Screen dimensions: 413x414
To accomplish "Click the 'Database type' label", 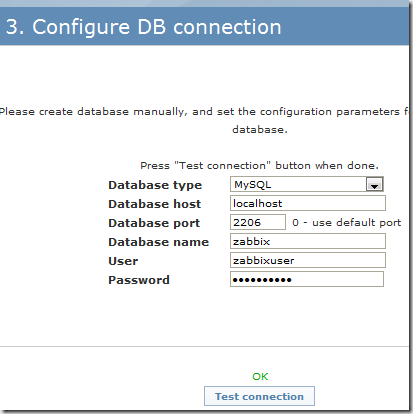I will 155,185.
